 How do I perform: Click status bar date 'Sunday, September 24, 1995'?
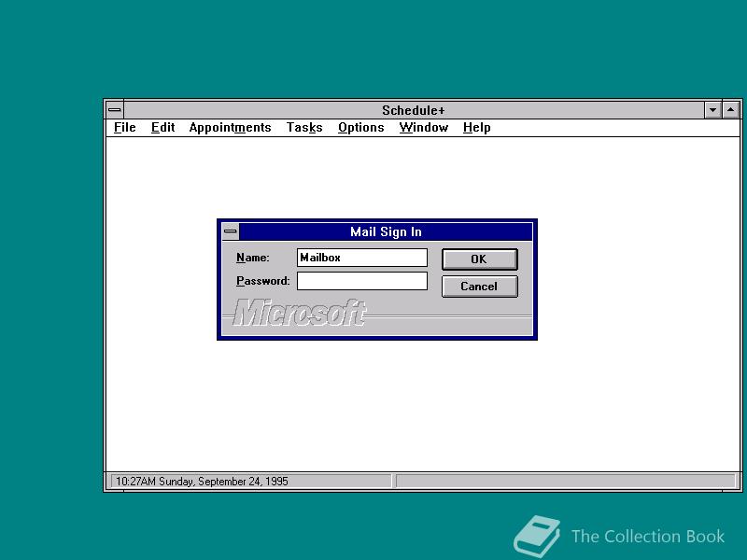point(223,482)
